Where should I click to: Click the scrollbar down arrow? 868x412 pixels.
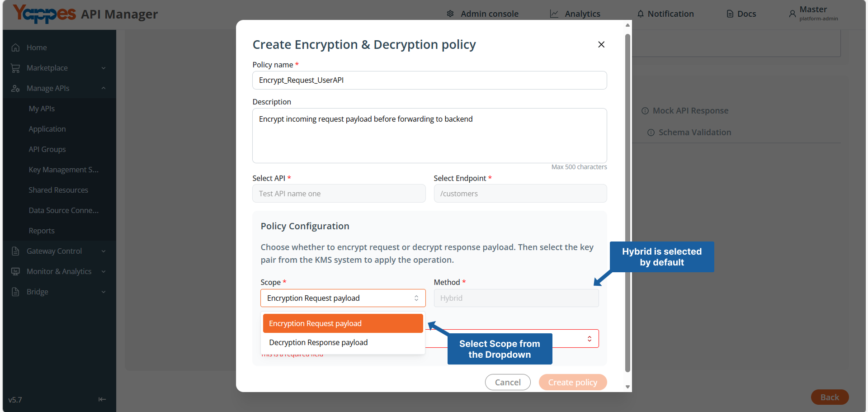[627, 387]
